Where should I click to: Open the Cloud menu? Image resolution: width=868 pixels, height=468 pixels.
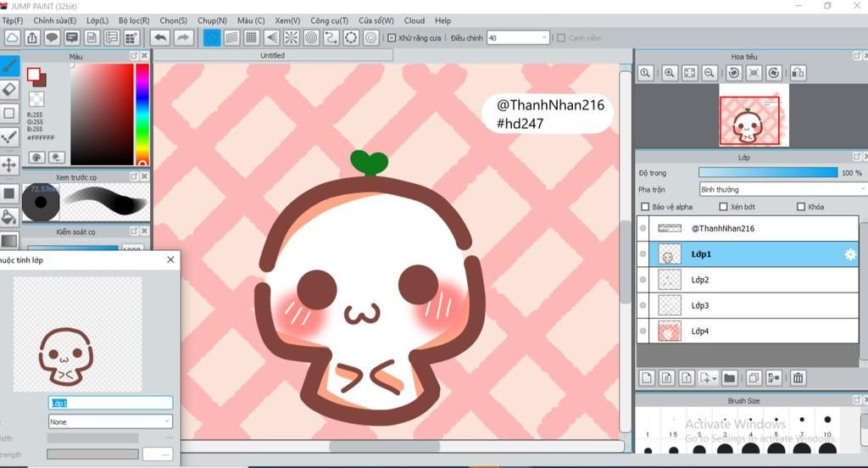414,20
